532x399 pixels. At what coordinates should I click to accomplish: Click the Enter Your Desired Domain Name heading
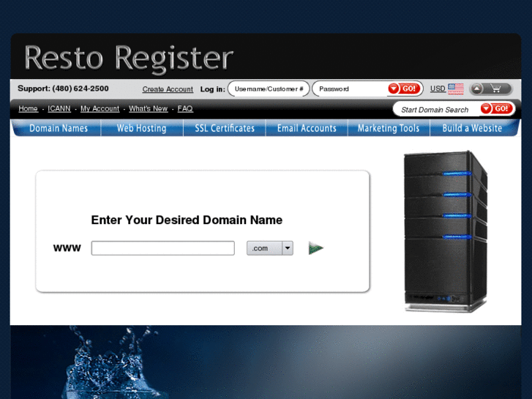coord(187,220)
